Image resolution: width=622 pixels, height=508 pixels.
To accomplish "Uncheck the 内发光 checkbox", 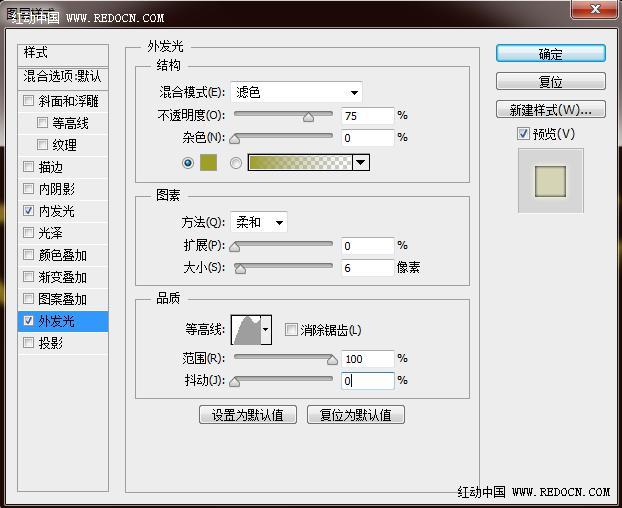I will point(28,211).
